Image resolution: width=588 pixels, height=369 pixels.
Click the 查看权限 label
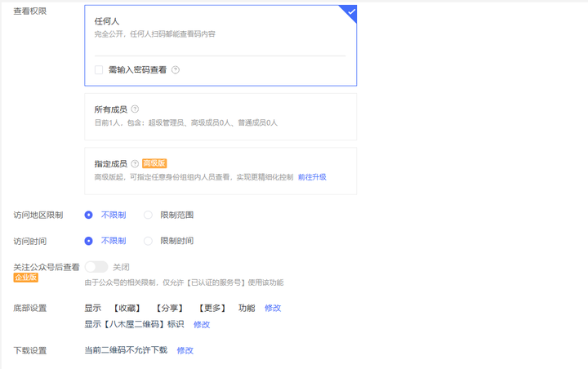[30, 11]
